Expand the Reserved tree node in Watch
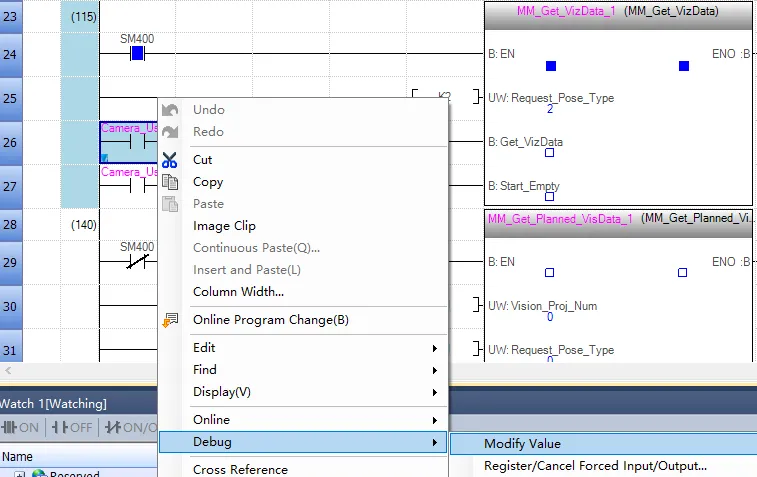The image size is (757, 477). (x=19, y=475)
